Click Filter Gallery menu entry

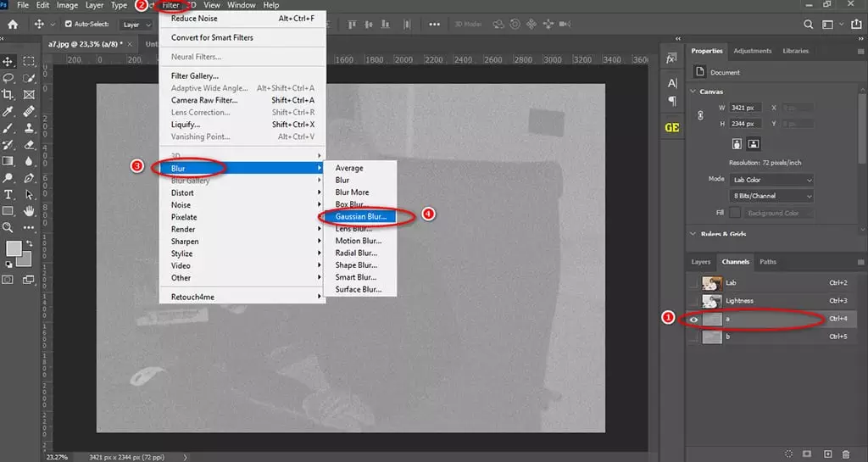[195, 76]
